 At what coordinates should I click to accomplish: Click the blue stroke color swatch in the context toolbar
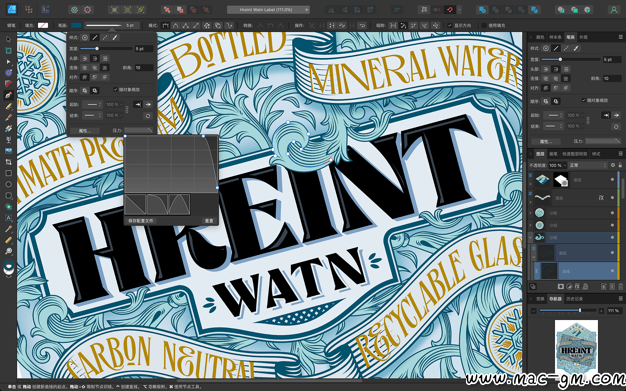(x=76, y=25)
